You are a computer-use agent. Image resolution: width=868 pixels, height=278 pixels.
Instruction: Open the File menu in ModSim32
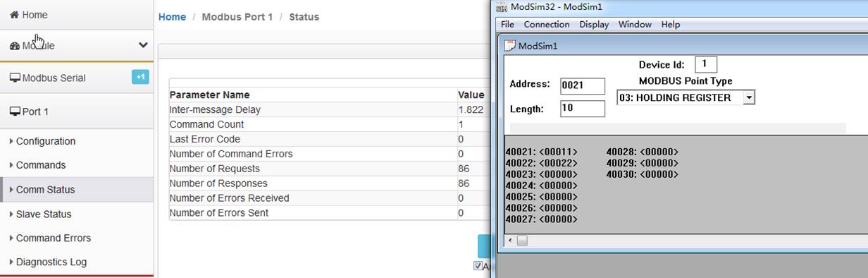point(507,24)
